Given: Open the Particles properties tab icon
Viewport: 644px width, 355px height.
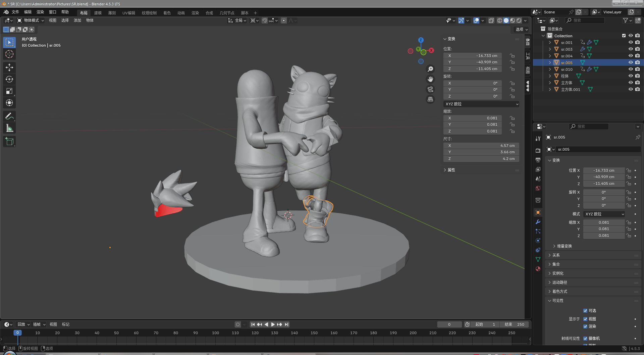Looking at the screenshot, I should (538, 231).
